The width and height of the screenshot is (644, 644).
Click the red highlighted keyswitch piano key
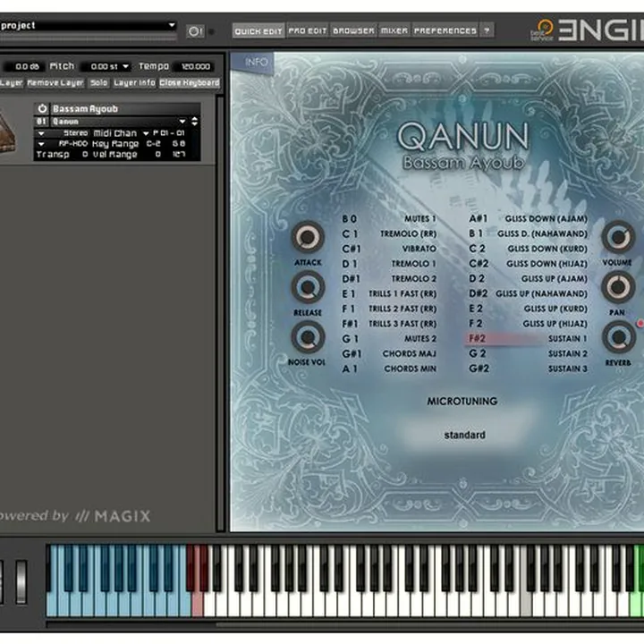point(197,604)
